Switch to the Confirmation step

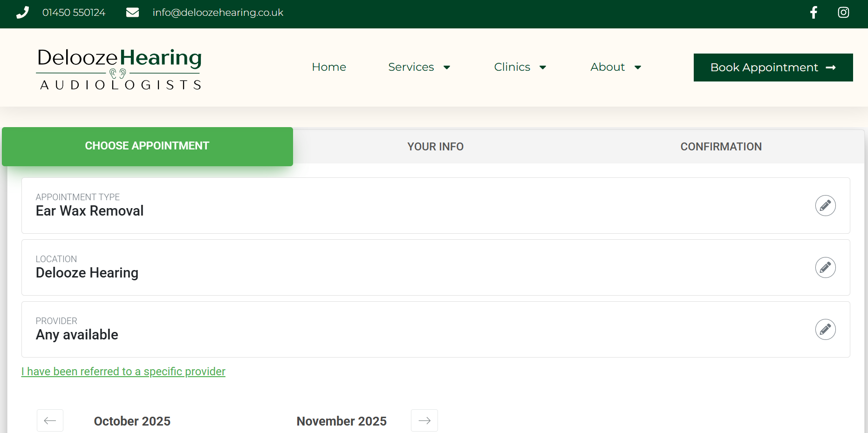click(x=721, y=147)
